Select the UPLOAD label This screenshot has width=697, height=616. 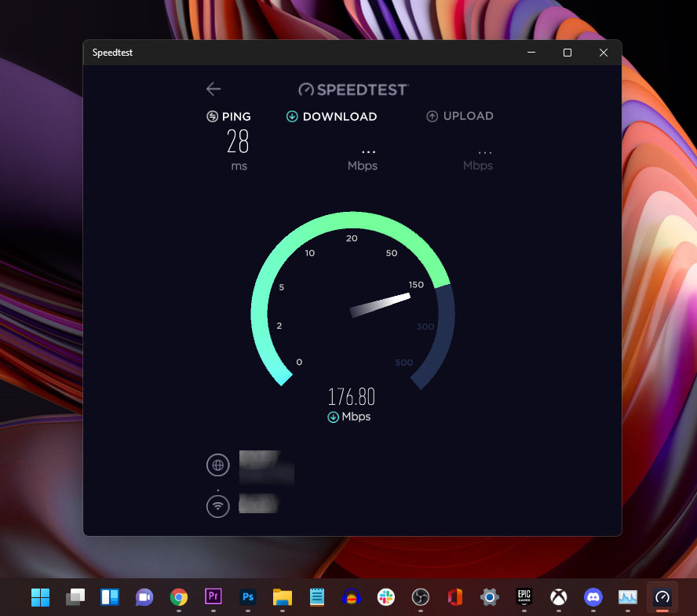(468, 116)
